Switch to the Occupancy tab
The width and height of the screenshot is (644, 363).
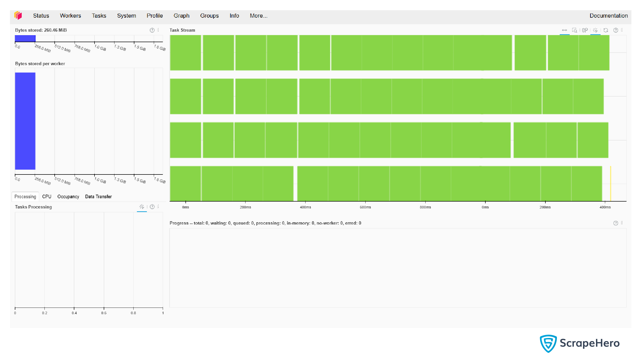coord(68,196)
